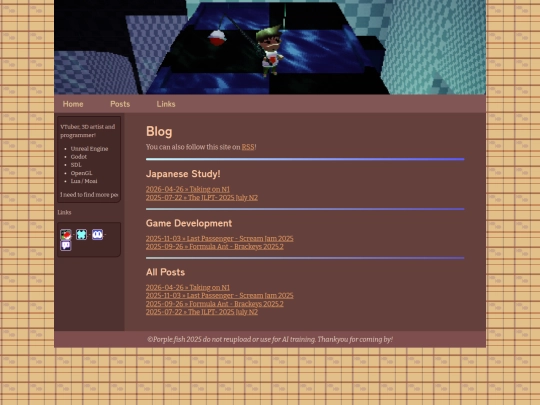The height and width of the screenshot is (405, 540).
Task: Click the Porple fish copyright footer text
Action: click(270, 340)
